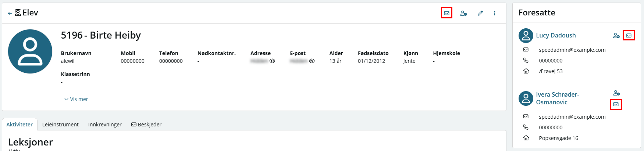The image size is (644, 151).
Task: Open Lucy Dadoush guardian profile link
Action: (556, 35)
